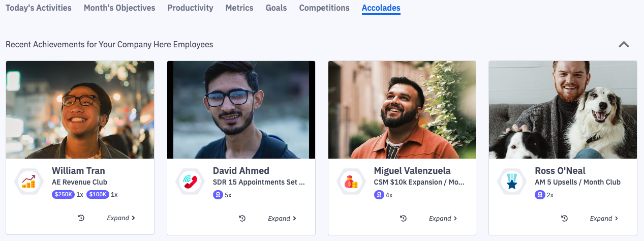Click the $100K badge on William Tran

click(98, 194)
